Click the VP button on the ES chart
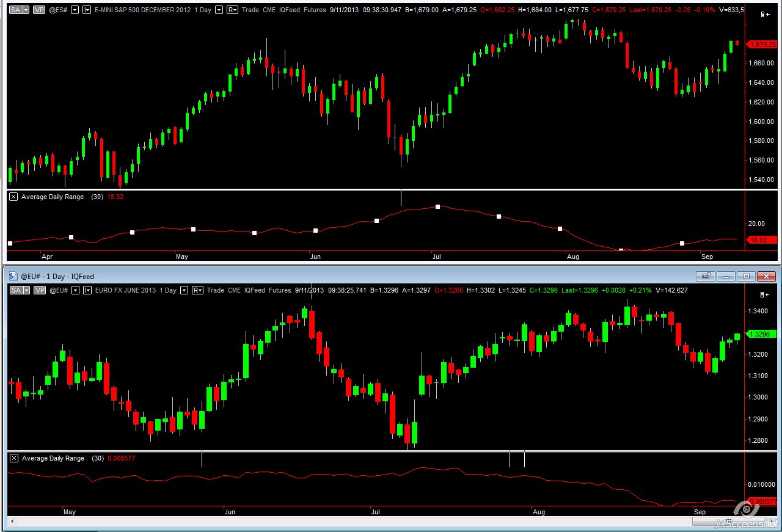 coord(38,10)
